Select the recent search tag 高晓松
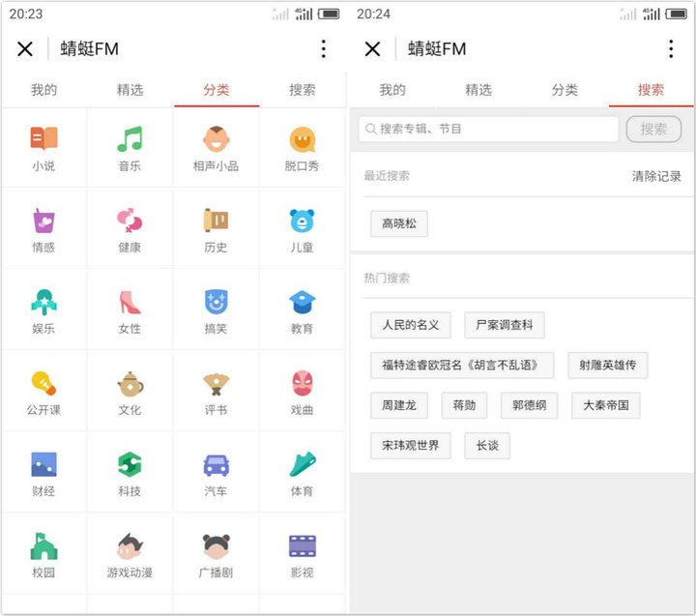Image resolution: width=696 pixels, height=616 pixels. click(x=399, y=223)
